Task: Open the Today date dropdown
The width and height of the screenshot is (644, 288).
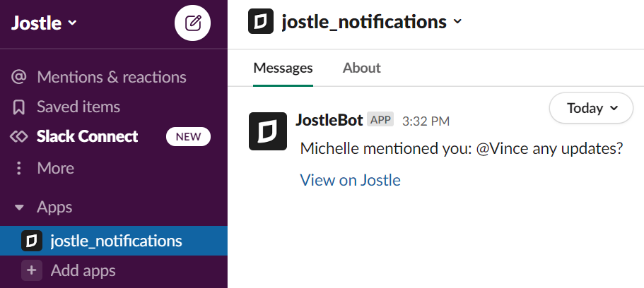Action: [592, 108]
